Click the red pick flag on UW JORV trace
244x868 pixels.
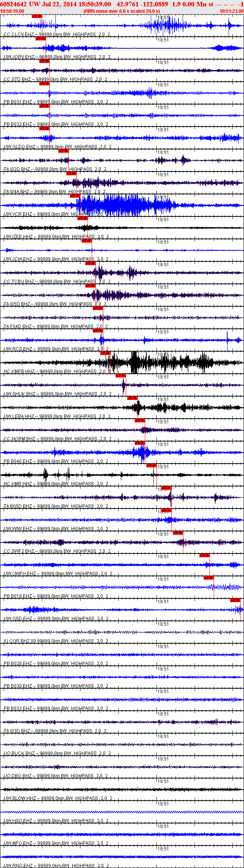pos(41,39)
